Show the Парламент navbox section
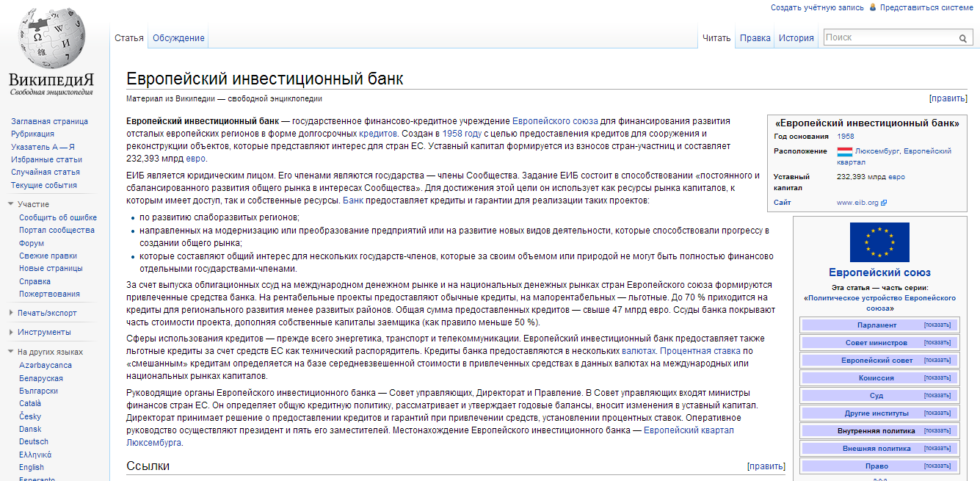 click(x=937, y=325)
